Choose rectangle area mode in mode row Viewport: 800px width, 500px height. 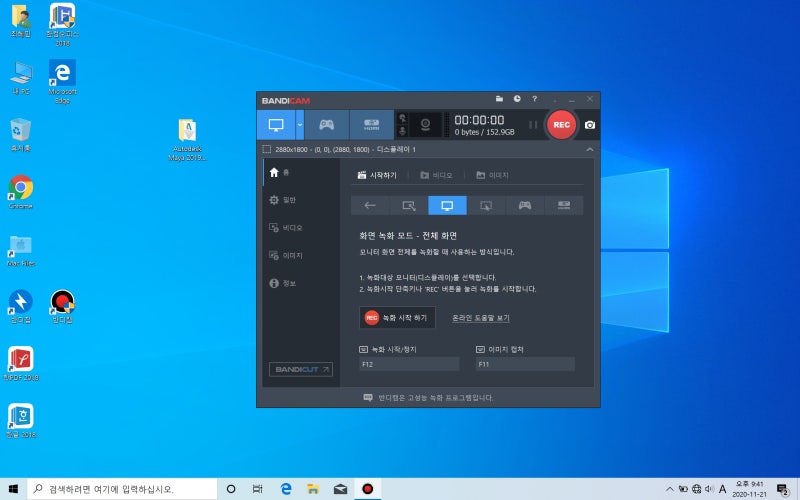pyautogui.click(x=409, y=205)
